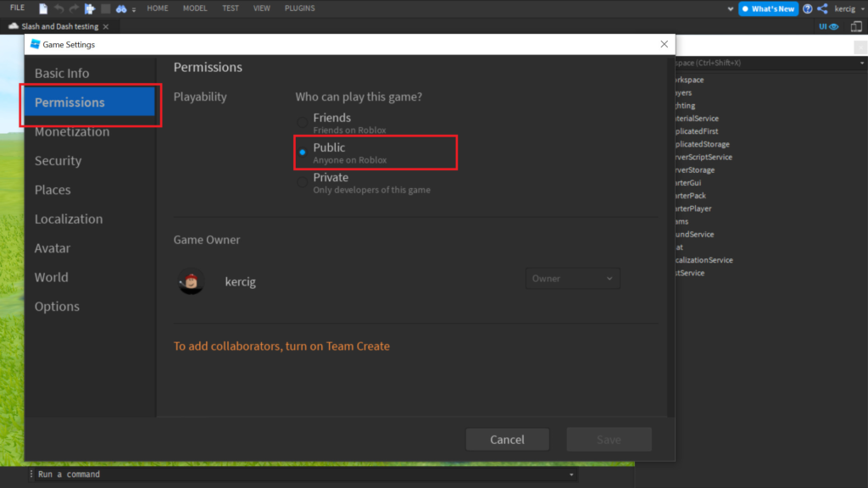
Task: Open the device emulator icon
Action: [856, 26]
